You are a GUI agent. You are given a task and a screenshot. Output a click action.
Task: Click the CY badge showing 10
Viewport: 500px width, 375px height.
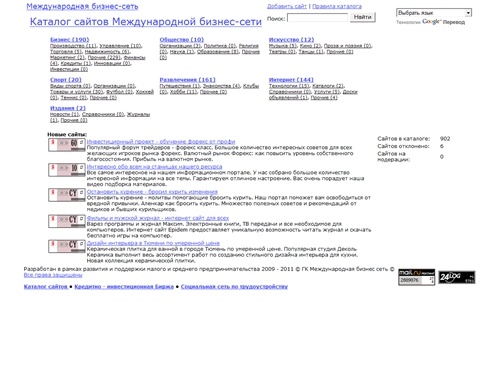[x=67, y=170]
